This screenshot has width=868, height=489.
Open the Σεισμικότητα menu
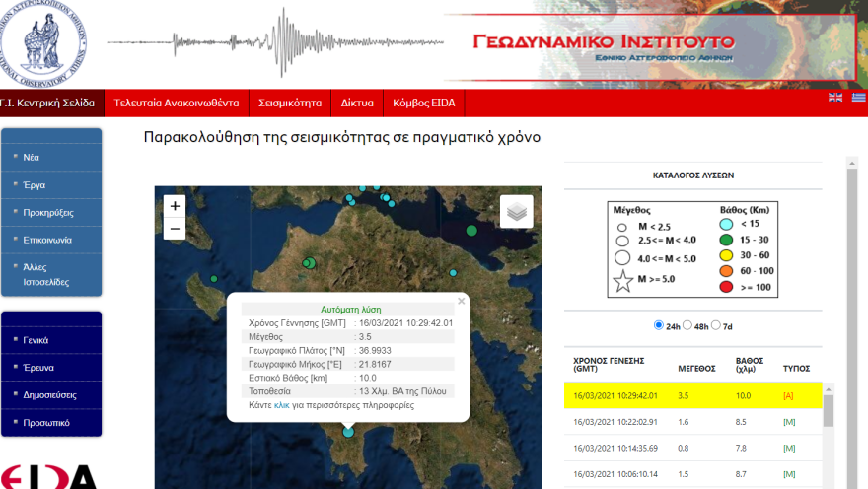(290, 103)
